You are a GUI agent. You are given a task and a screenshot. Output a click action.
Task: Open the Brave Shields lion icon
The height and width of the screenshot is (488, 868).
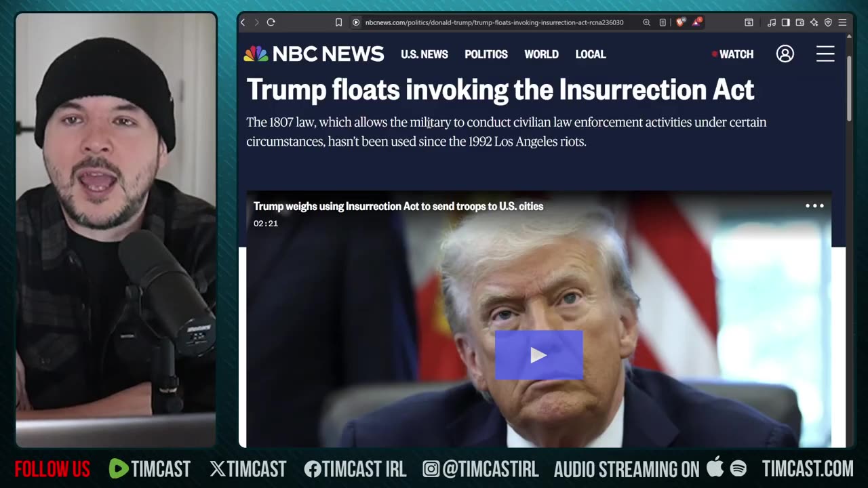[680, 22]
